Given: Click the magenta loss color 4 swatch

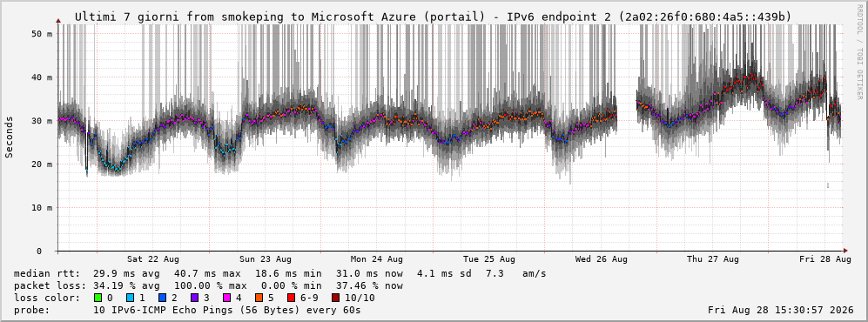Looking at the screenshot, I should tap(227, 298).
